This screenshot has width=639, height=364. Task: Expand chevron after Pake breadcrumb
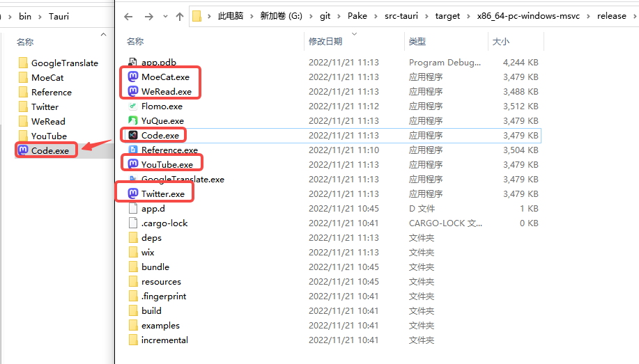[x=376, y=16]
